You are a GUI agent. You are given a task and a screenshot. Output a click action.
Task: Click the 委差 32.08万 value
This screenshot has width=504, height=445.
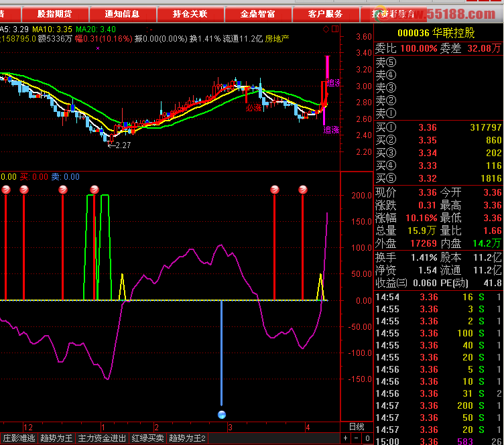[484, 48]
